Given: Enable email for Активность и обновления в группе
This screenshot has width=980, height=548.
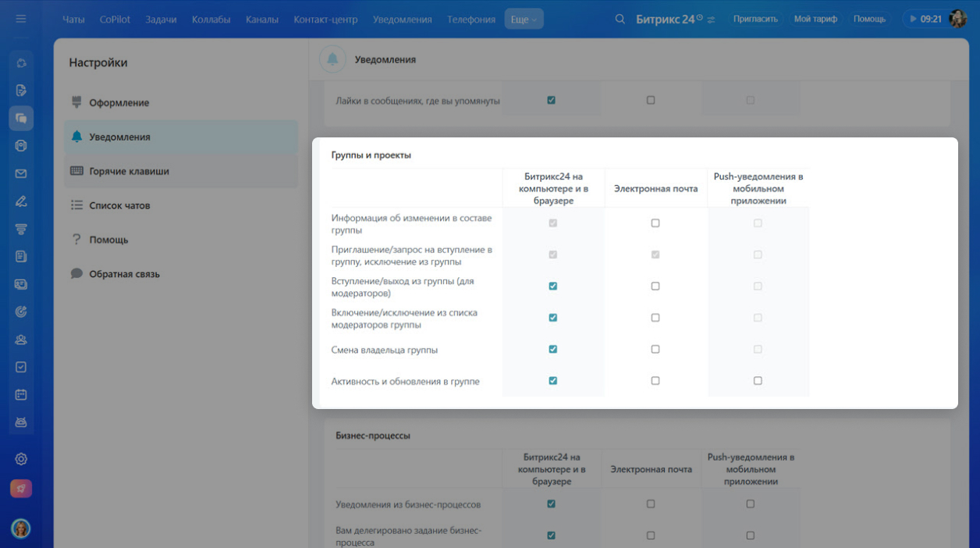Looking at the screenshot, I should (x=655, y=381).
